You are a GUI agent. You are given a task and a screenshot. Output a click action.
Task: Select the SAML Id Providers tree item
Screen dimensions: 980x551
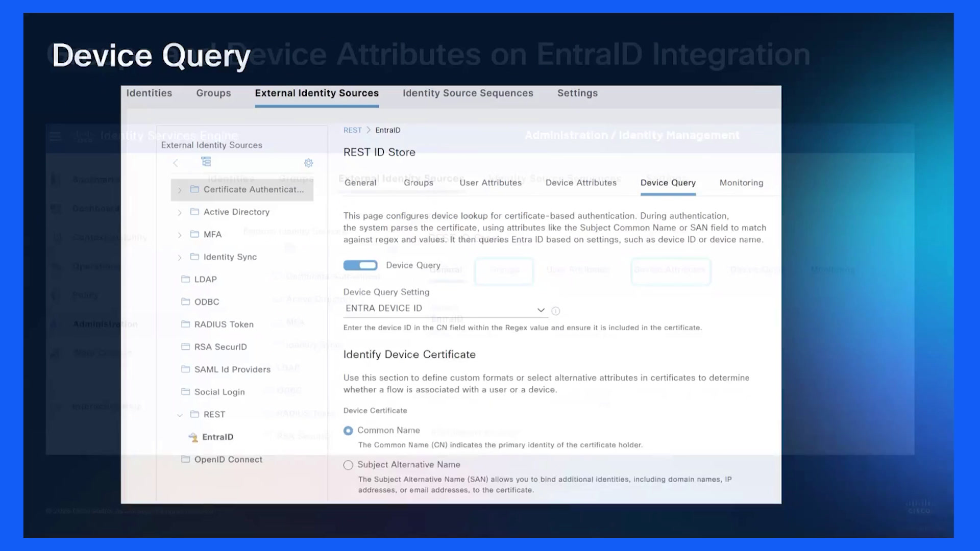click(232, 369)
